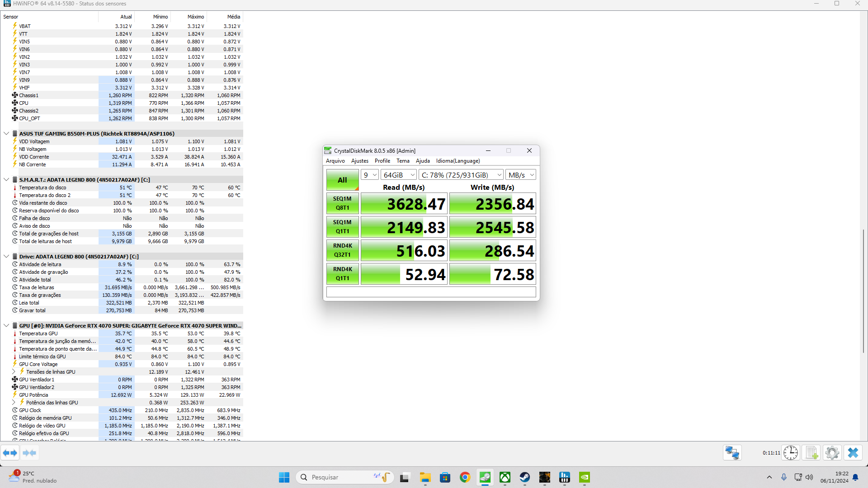Open HWiNFO sensor settings gear icon

(832, 453)
